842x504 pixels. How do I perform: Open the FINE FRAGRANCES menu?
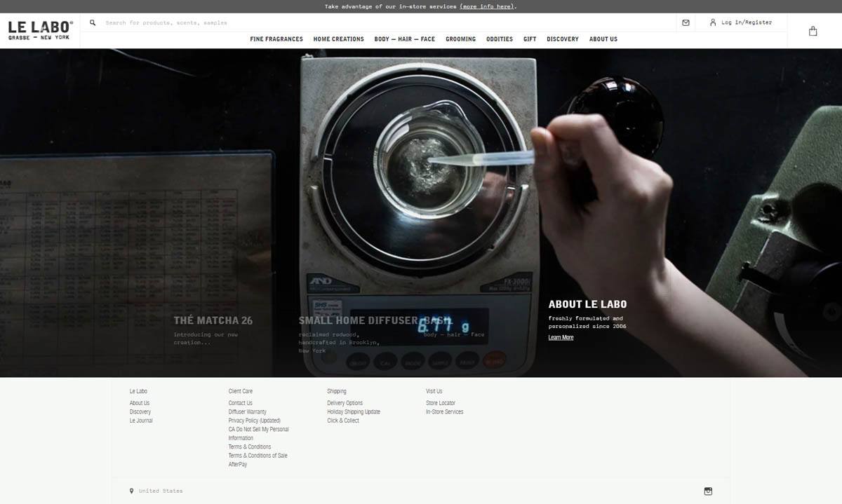[276, 39]
